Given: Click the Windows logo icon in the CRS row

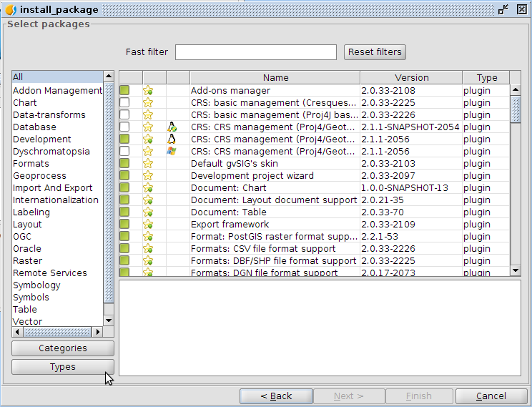Looking at the screenshot, I should [x=172, y=152].
